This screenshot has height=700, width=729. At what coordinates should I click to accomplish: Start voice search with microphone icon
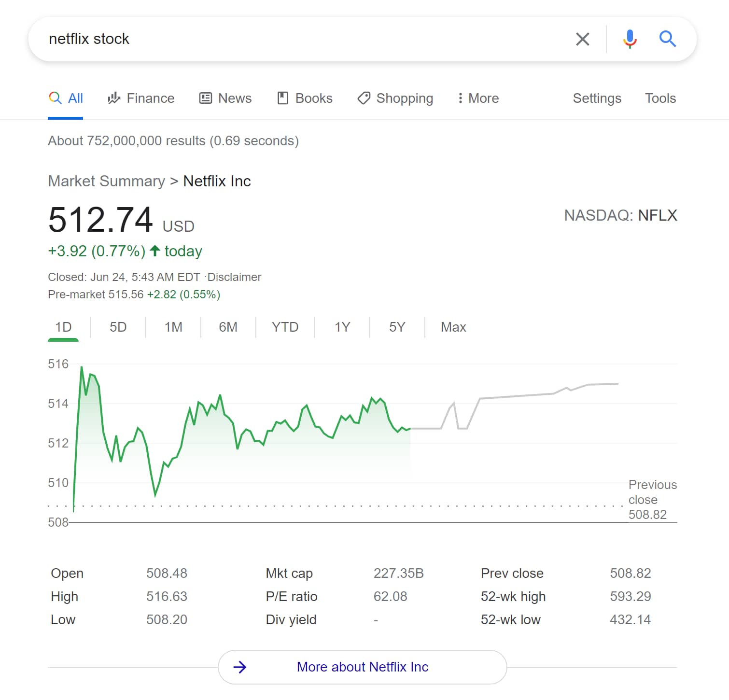point(630,39)
